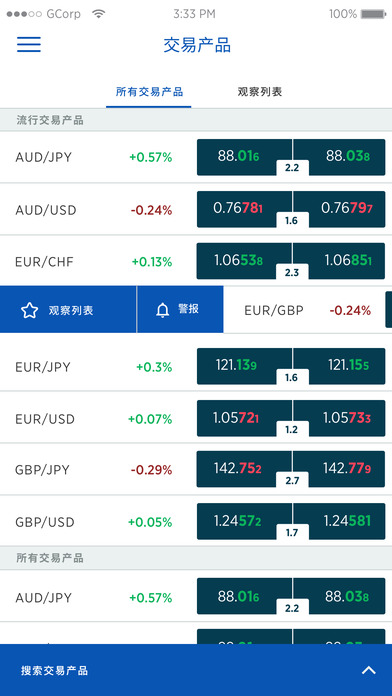Open the GBP/USD instrument label
This screenshot has width=392, height=696.
pos(45,522)
